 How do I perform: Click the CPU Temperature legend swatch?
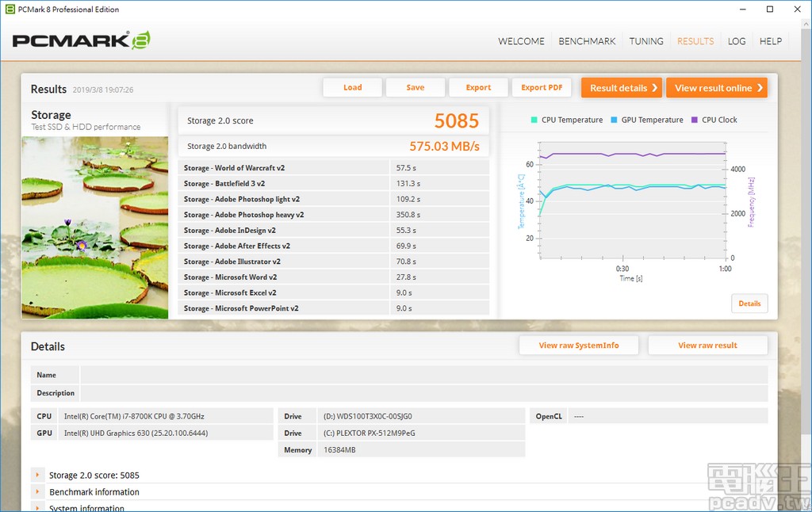(x=534, y=120)
